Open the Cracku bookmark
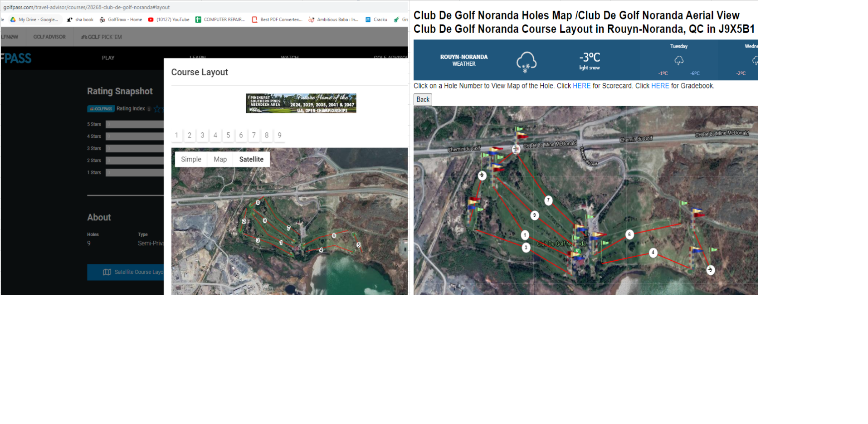Viewport: 868px width, 424px height. point(376,19)
